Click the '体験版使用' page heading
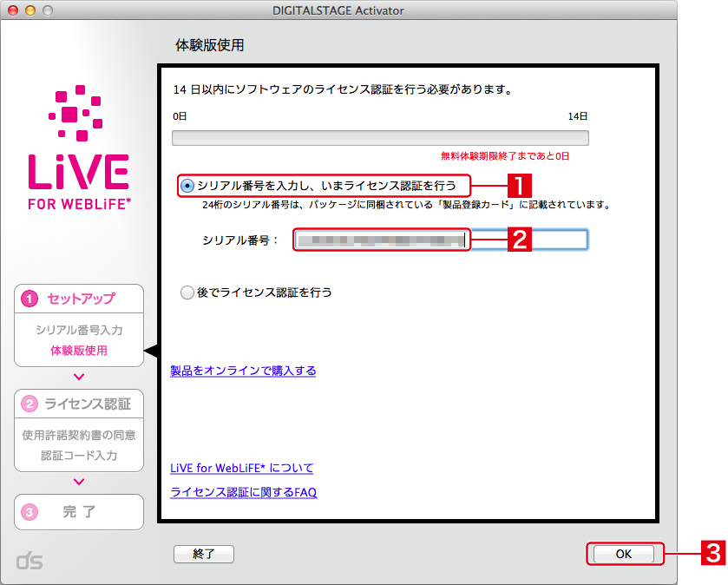Viewport: 728px width, 585px height. tap(209, 45)
